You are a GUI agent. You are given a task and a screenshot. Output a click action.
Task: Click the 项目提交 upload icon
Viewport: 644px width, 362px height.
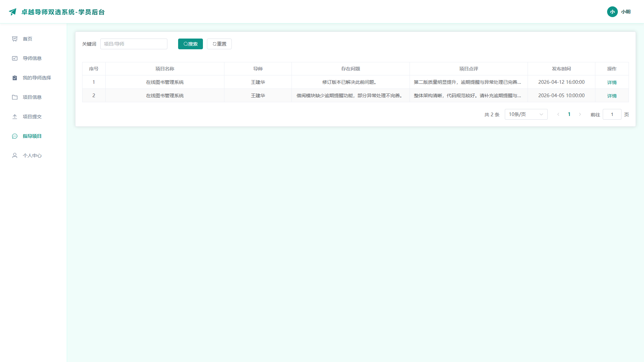pos(15,117)
